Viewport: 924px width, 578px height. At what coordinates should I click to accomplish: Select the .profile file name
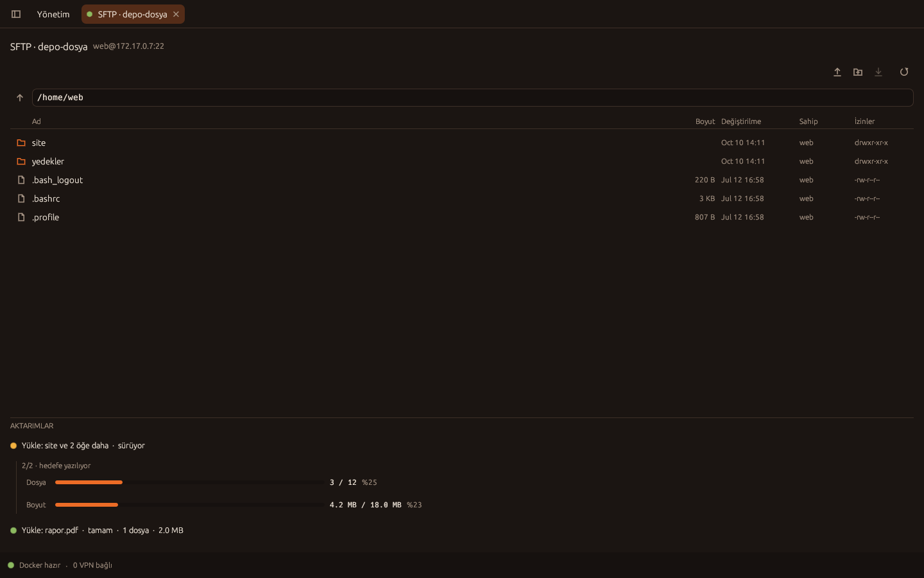[x=46, y=217]
